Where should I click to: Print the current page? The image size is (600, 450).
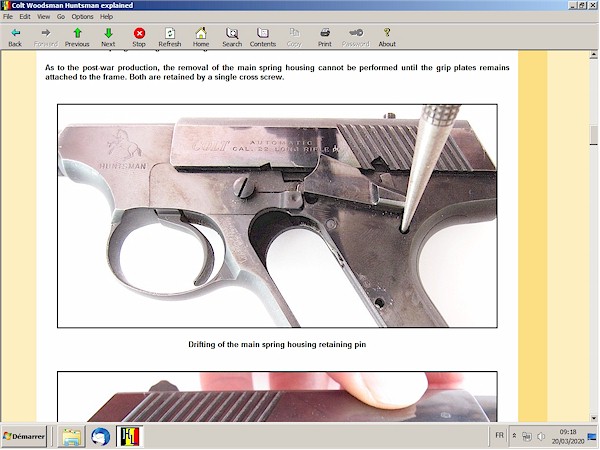tap(324, 37)
